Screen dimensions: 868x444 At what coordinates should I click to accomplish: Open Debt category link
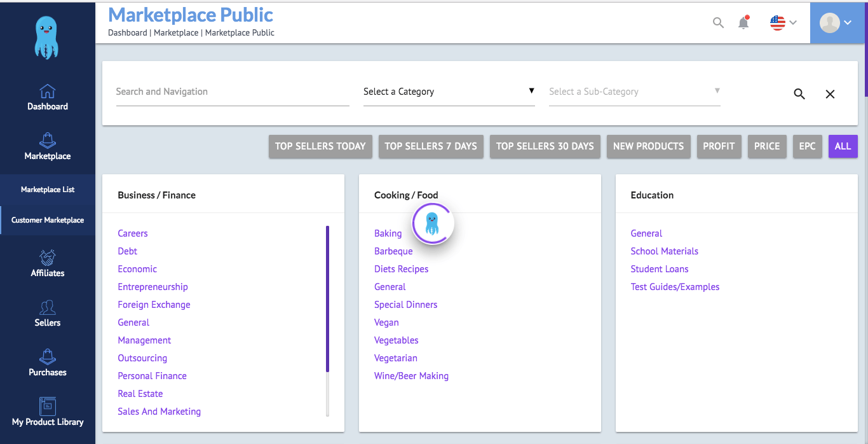pos(128,251)
